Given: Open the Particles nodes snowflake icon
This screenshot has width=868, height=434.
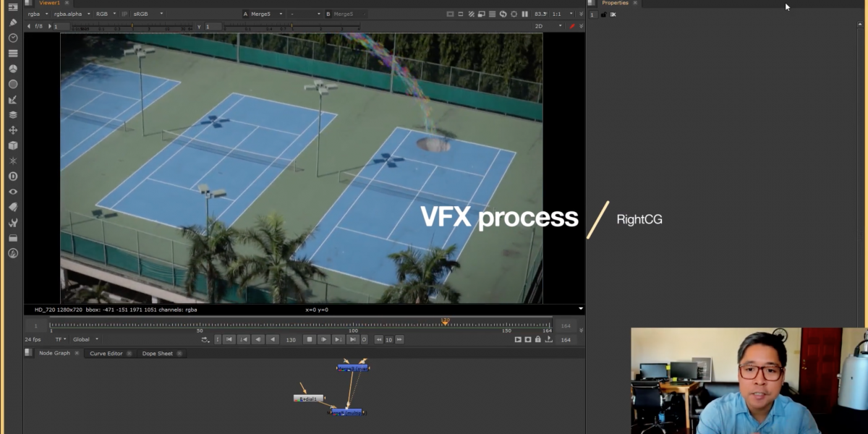Looking at the screenshot, I should click(13, 161).
